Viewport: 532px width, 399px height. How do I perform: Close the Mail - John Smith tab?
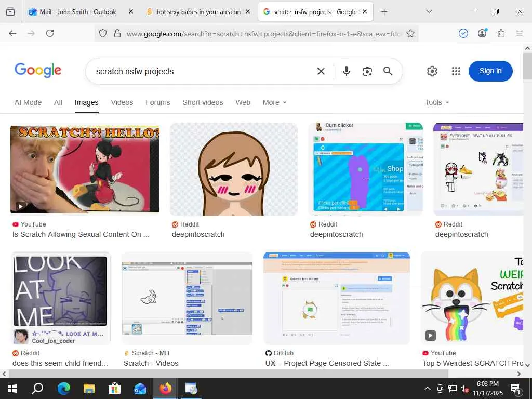click(x=131, y=12)
